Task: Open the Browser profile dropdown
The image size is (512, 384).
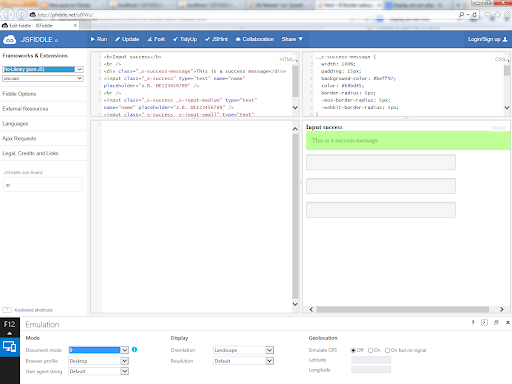Action: (98, 361)
